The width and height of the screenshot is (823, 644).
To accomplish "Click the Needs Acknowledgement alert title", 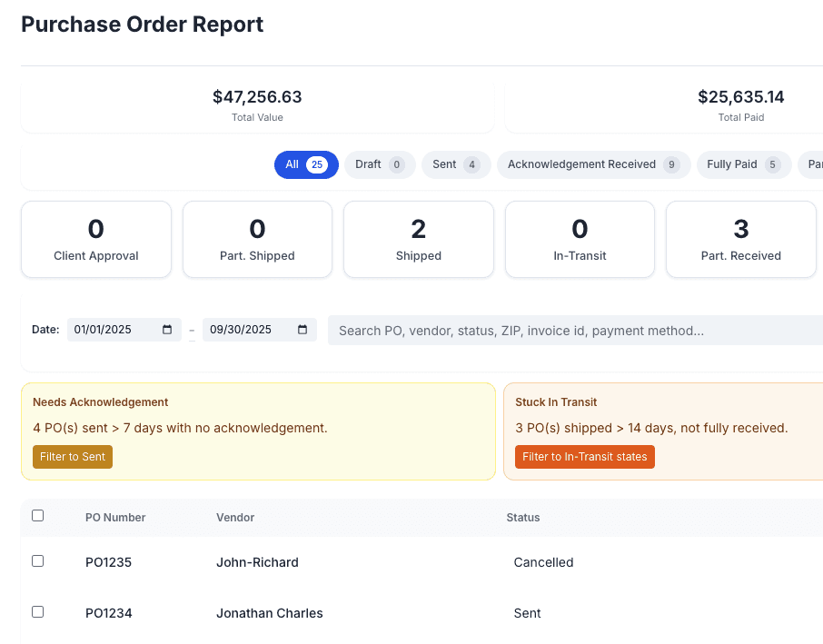I will point(100,402).
